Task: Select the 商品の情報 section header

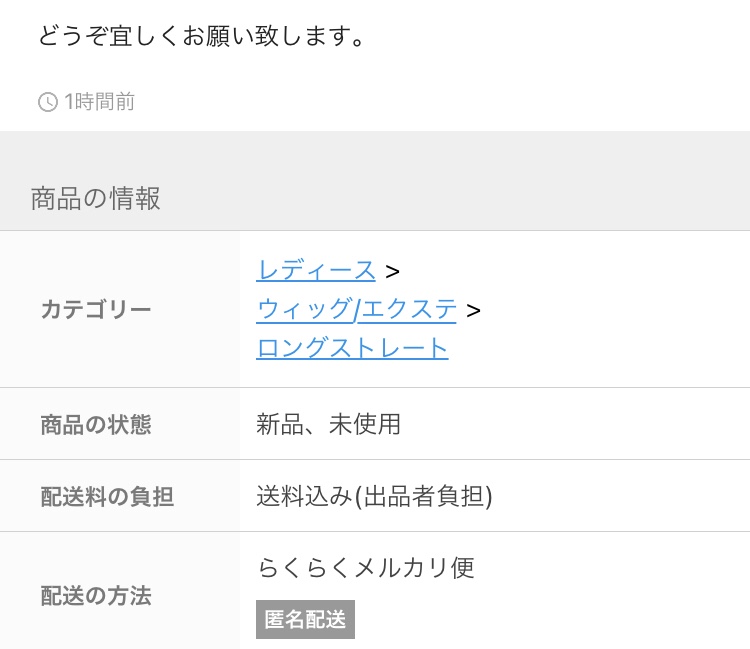Action: tap(96, 198)
